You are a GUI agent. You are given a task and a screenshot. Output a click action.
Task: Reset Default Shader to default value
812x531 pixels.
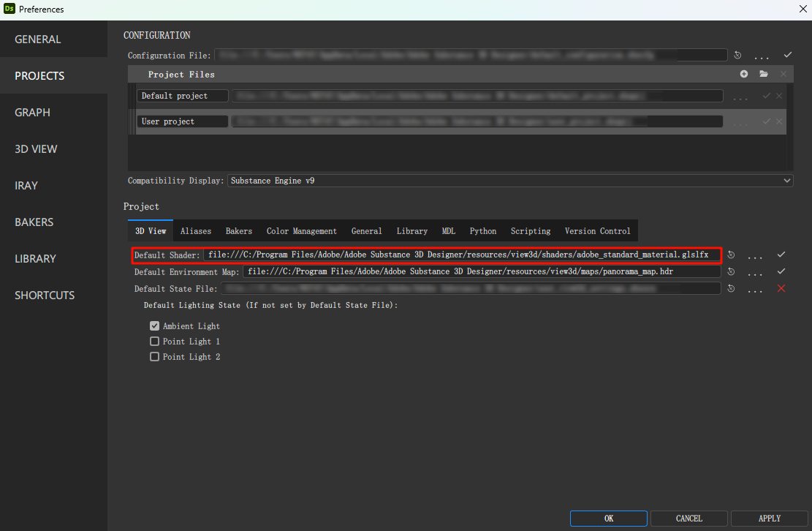coord(732,255)
